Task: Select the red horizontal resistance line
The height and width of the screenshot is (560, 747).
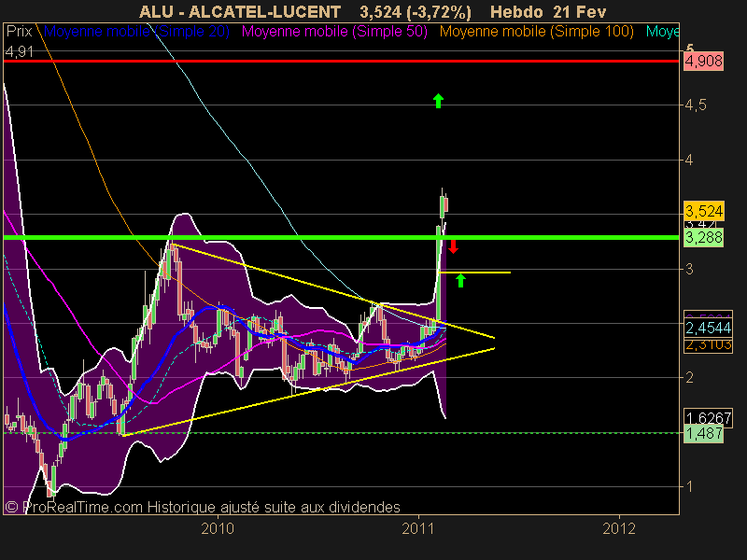Action: click(341, 61)
